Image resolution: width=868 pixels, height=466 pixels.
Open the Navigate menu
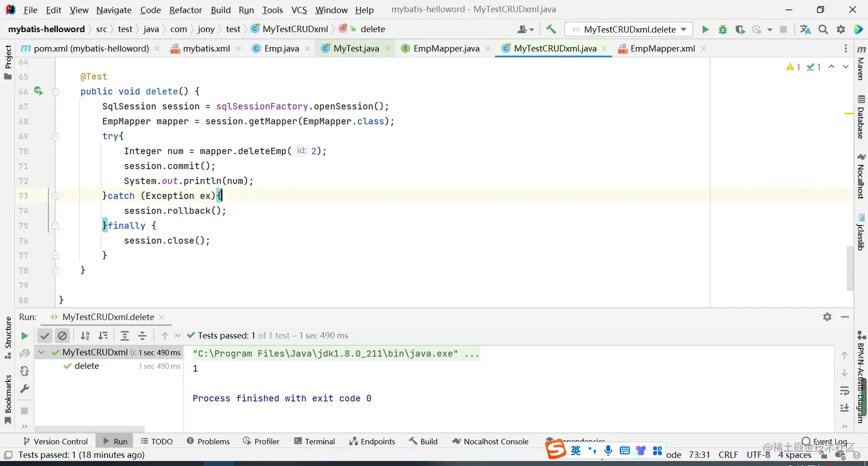click(114, 10)
